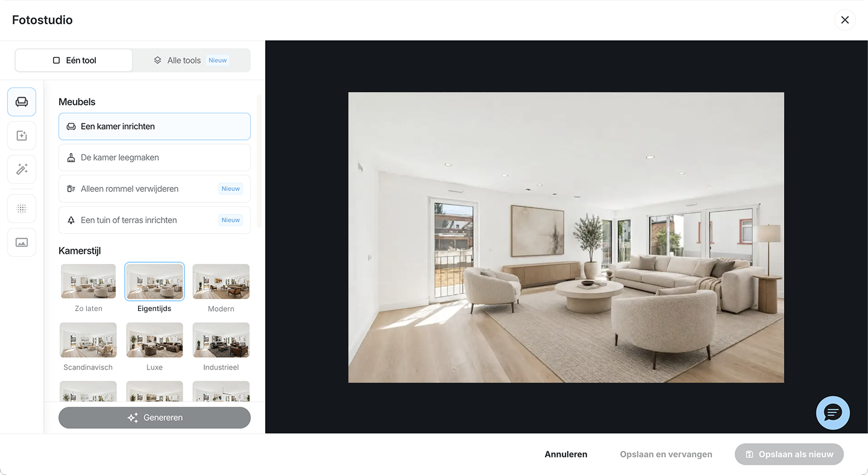Open the furniture (sofa) tool in sidebar

[22, 102]
